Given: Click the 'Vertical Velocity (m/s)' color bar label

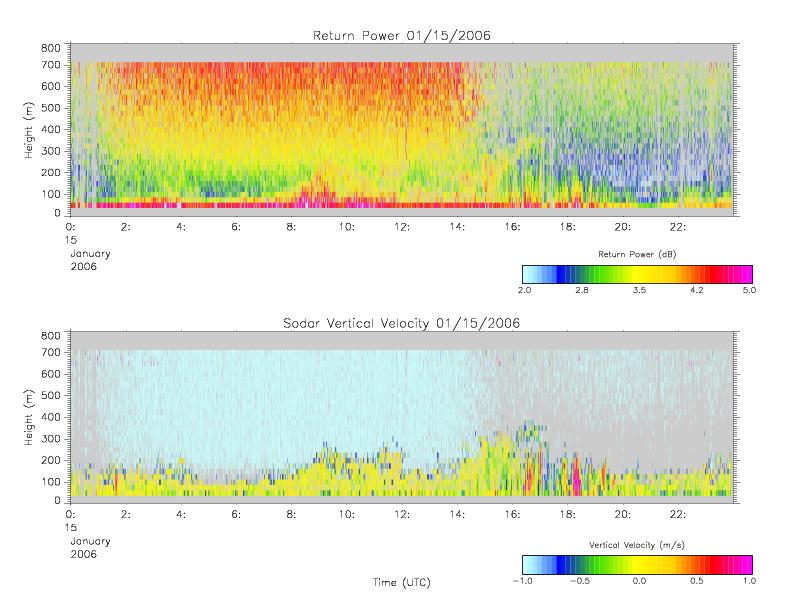Looking at the screenshot, I should coord(637,545).
